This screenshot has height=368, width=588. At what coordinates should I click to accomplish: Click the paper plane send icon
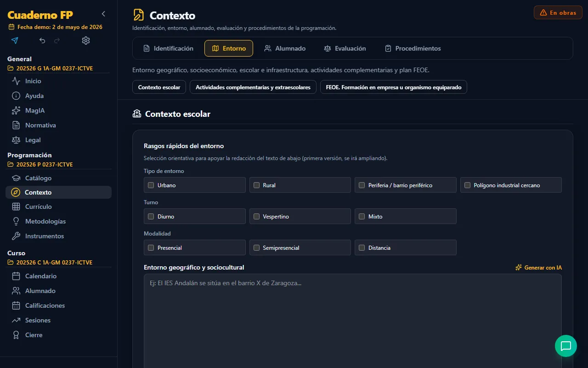15,40
